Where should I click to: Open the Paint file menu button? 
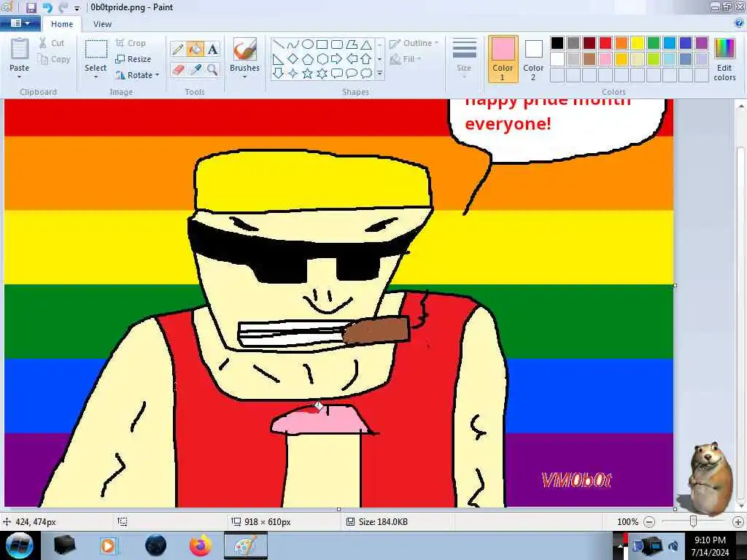[x=20, y=23]
